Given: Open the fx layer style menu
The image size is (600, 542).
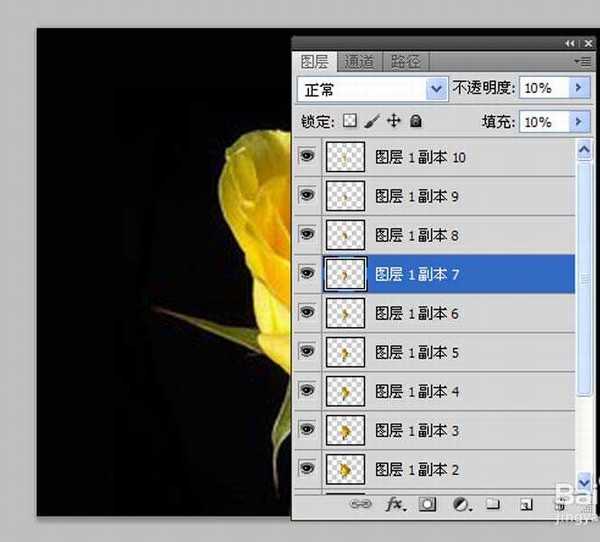Looking at the screenshot, I should click(x=395, y=504).
